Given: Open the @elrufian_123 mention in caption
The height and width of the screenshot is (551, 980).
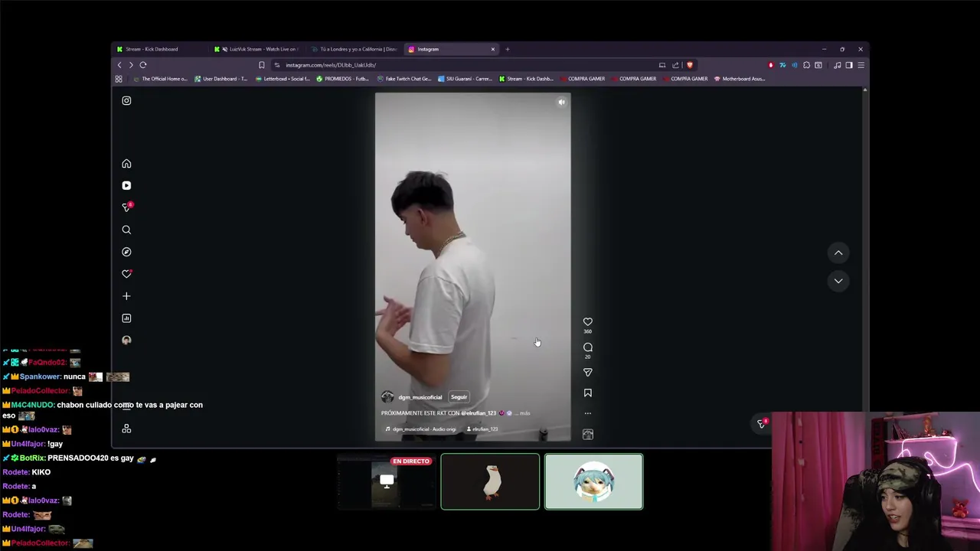Looking at the screenshot, I should click(479, 413).
